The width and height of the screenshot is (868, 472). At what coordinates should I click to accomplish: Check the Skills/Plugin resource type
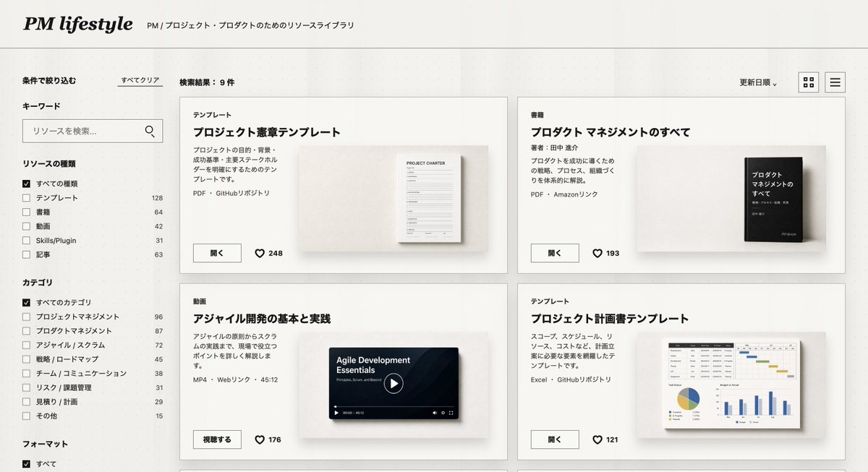pyautogui.click(x=27, y=241)
